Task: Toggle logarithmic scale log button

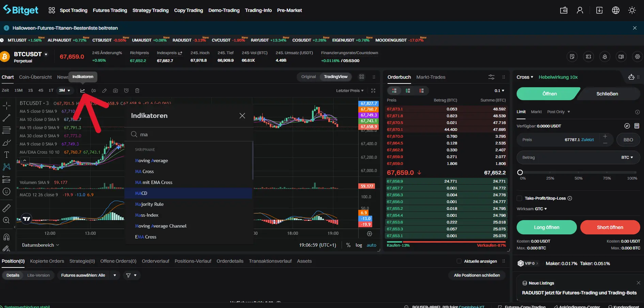Action: 359,245
